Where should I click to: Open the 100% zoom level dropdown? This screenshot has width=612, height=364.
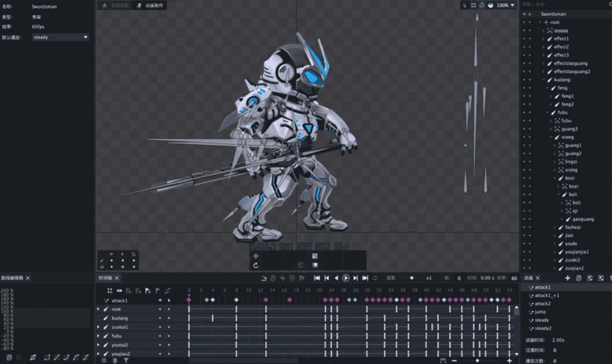pos(506,5)
